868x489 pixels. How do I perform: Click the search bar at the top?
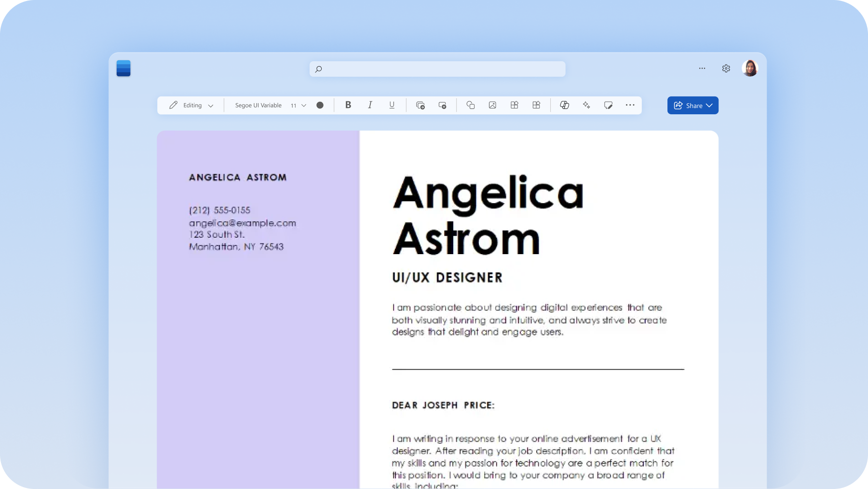point(436,68)
